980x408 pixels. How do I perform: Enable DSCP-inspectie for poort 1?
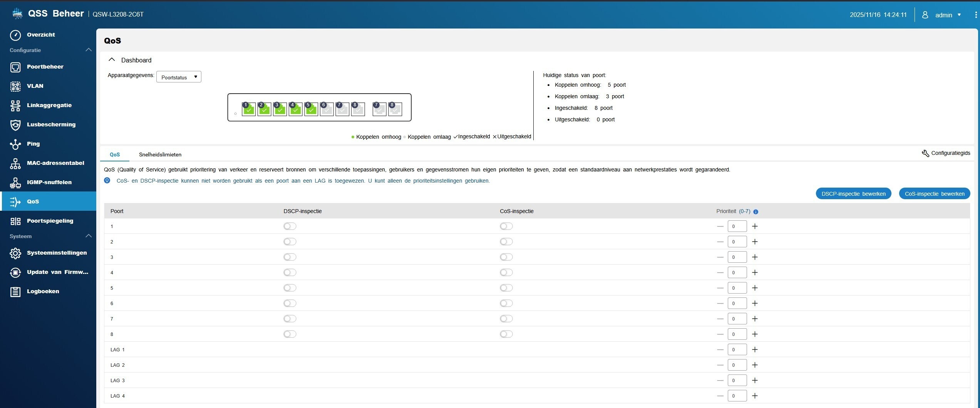(290, 226)
